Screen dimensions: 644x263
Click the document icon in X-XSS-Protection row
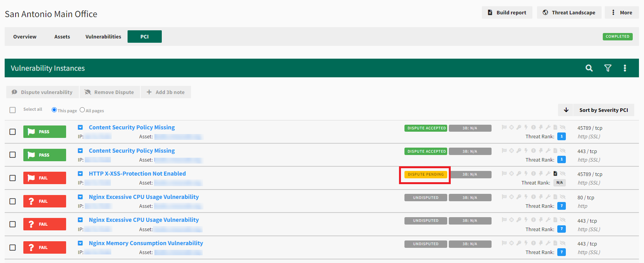[x=555, y=174]
